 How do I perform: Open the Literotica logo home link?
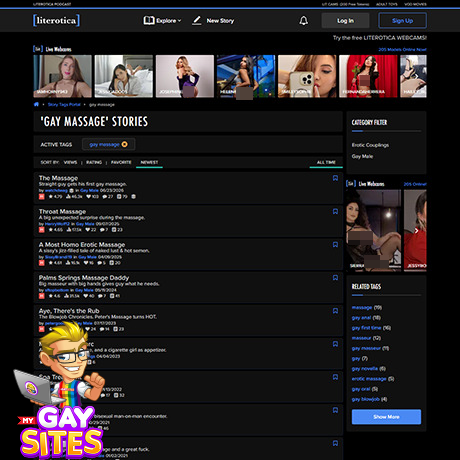coord(56,20)
